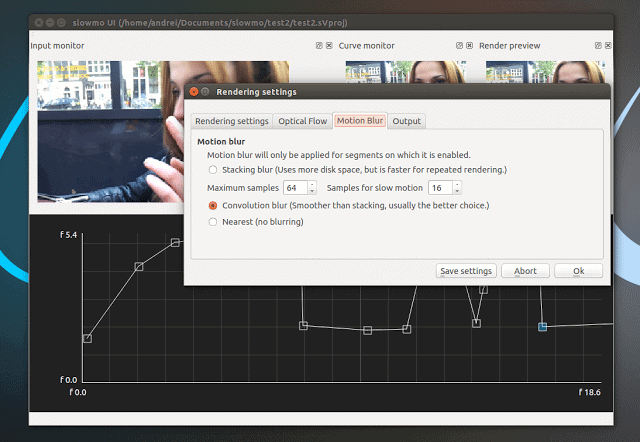The image size is (640, 442).
Task: Click the Samples for slow motion field
Action: point(440,188)
